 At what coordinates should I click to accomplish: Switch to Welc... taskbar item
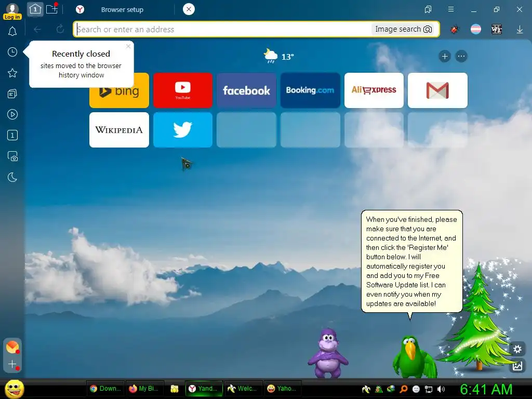pos(243,389)
